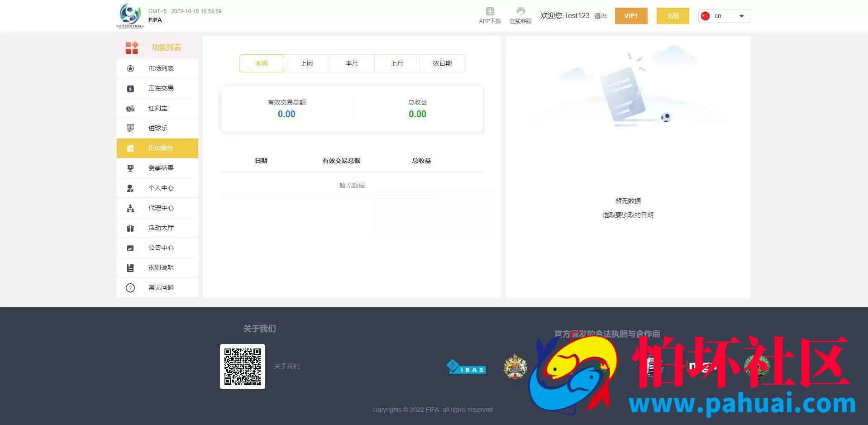This screenshot has height=425, width=868.
Task: Click the 日期 column header
Action: (x=261, y=161)
